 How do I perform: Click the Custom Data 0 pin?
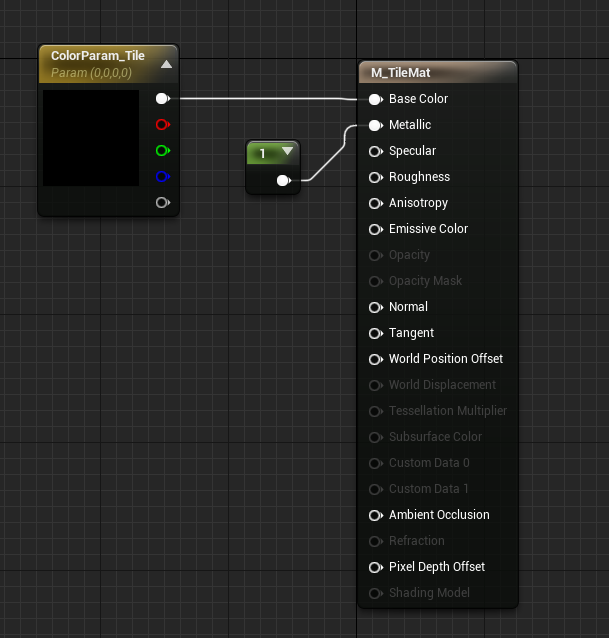(375, 463)
